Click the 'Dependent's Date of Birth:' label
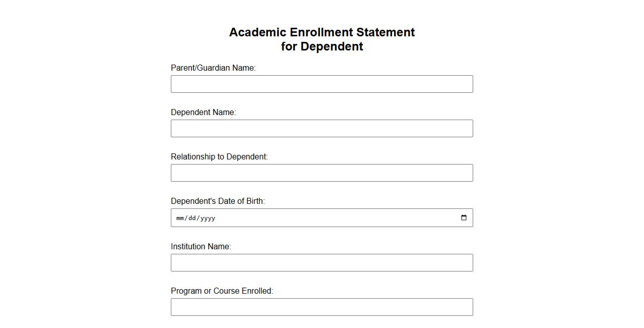This screenshot has height=328, width=644. pyautogui.click(x=218, y=201)
